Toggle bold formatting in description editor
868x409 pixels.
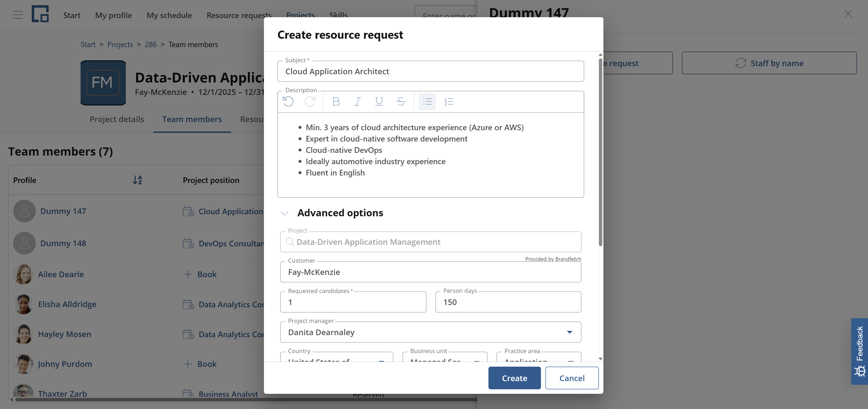(x=336, y=101)
